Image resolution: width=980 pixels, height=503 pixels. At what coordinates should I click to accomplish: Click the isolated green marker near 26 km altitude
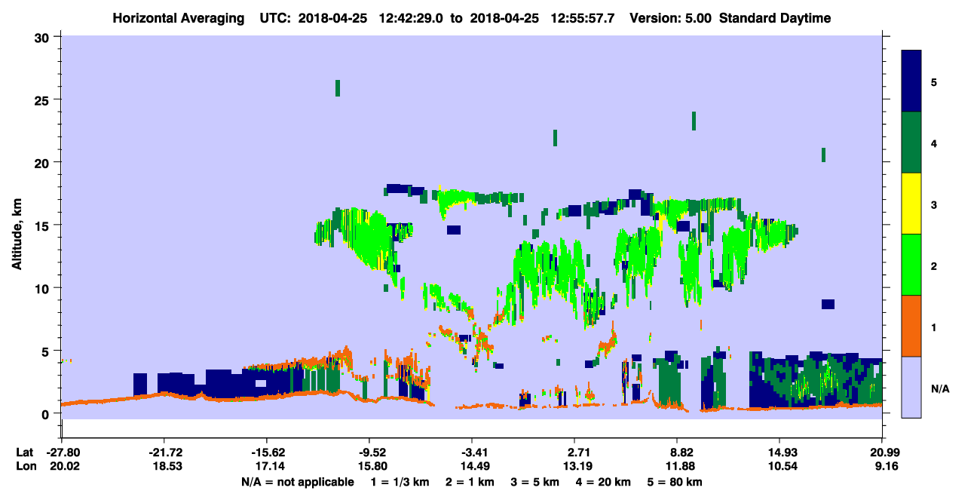pos(338,87)
